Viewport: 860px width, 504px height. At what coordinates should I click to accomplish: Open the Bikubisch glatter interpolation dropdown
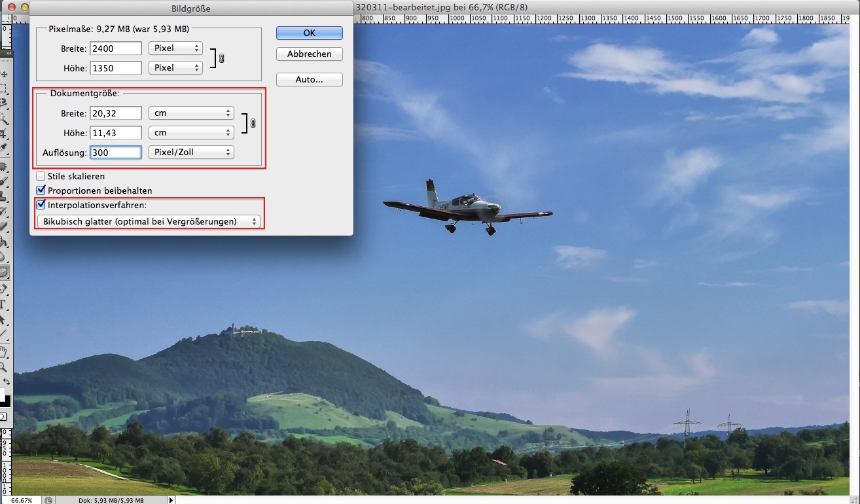click(x=149, y=222)
